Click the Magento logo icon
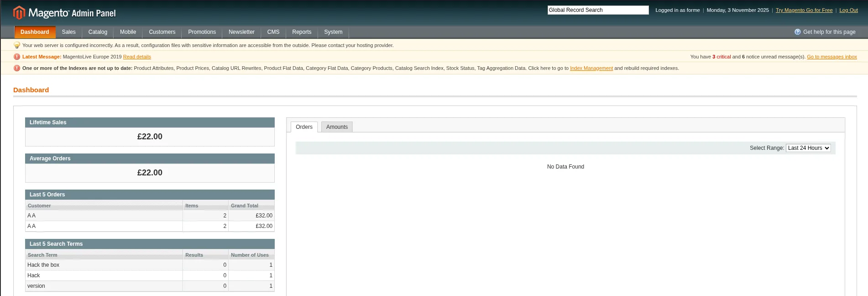868x296 pixels. pos(19,13)
